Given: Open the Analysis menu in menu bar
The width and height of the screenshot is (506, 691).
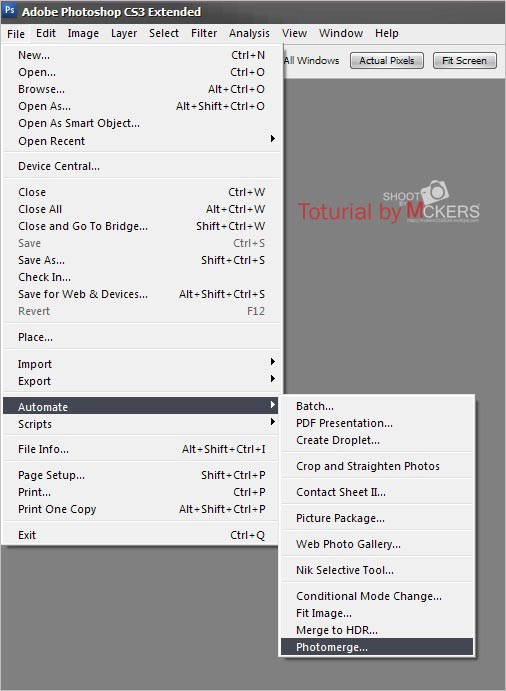Looking at the screenshot, I should pos(249,33).
